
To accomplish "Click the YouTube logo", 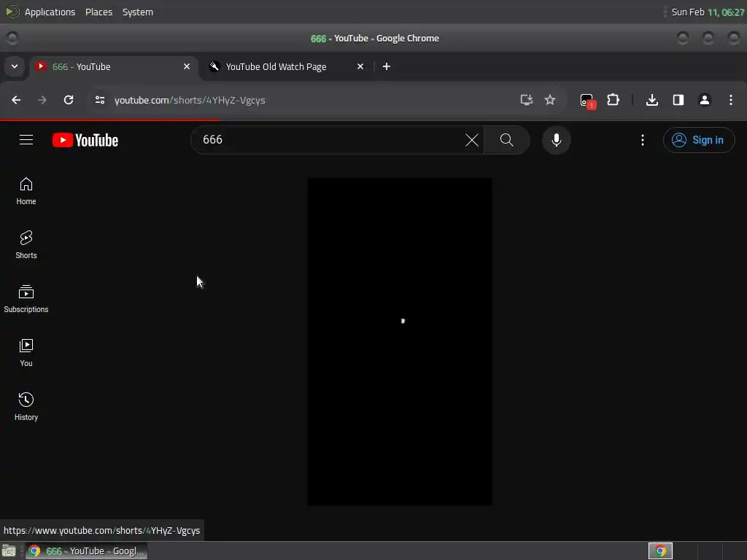I will tap(85, 140).
